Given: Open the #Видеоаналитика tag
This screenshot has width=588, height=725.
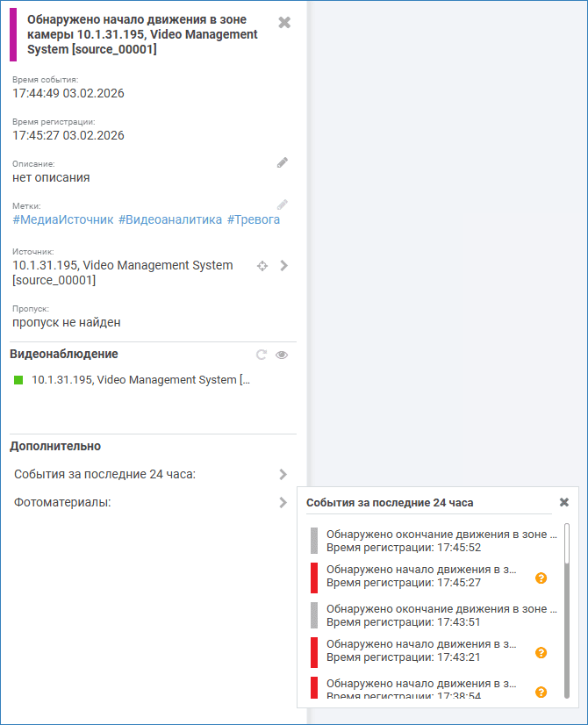Looking at the screenshot, I should tap(170, 219).
